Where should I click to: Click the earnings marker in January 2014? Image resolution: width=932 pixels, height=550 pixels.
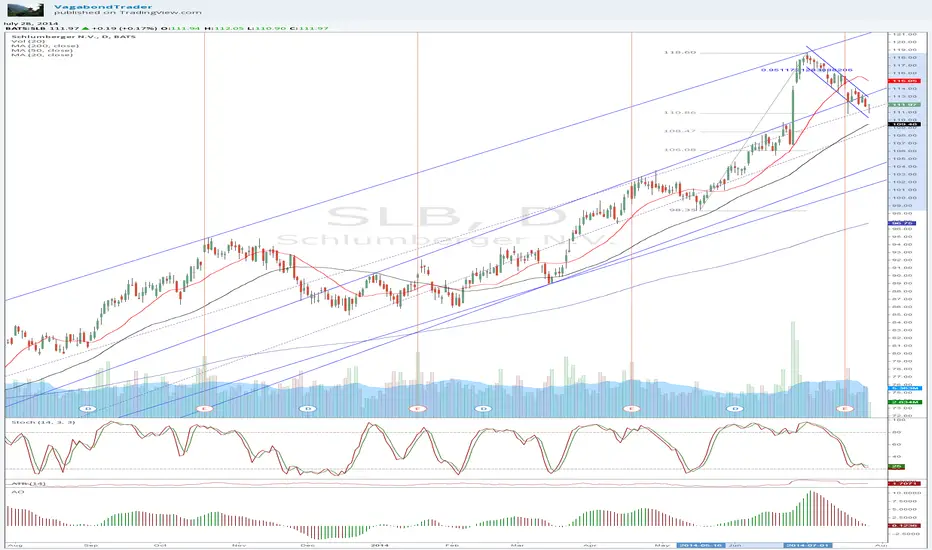point(418,409)
